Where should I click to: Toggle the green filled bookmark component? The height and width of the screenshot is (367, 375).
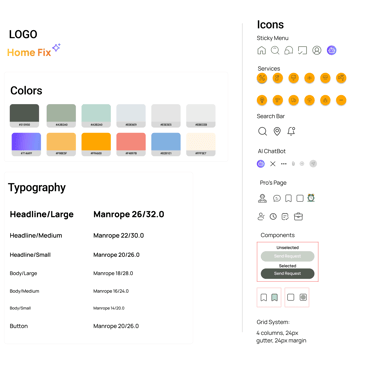coord(274,297)
